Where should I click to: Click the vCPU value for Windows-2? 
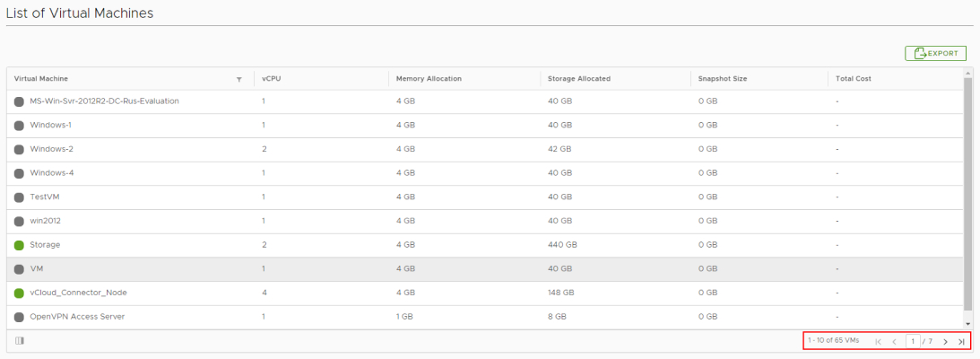tap(264, 149)
